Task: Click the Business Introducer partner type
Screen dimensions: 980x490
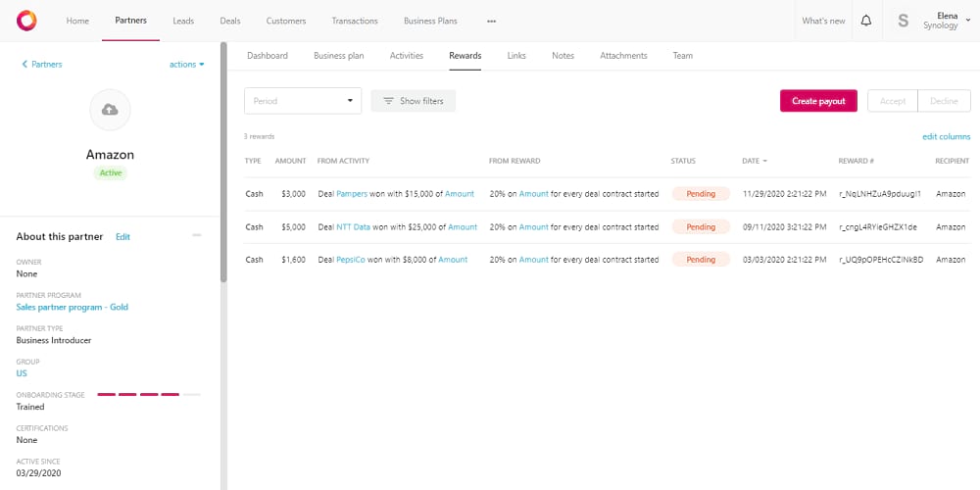Action: point(54,340)
